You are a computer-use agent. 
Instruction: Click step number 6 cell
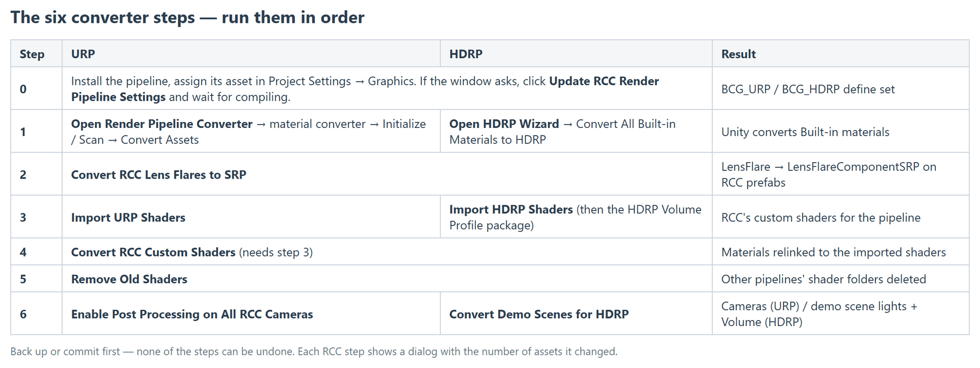pos(36,314)
